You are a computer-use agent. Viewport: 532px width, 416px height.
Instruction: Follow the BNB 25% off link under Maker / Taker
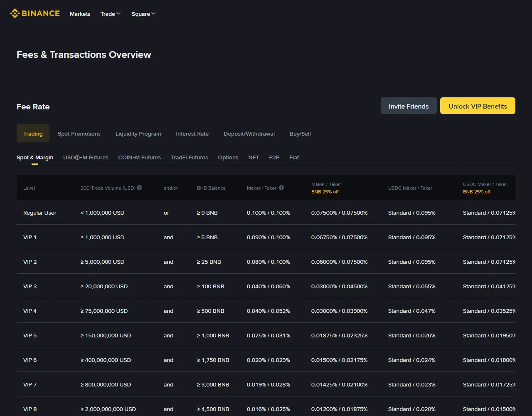coord(325,192)
